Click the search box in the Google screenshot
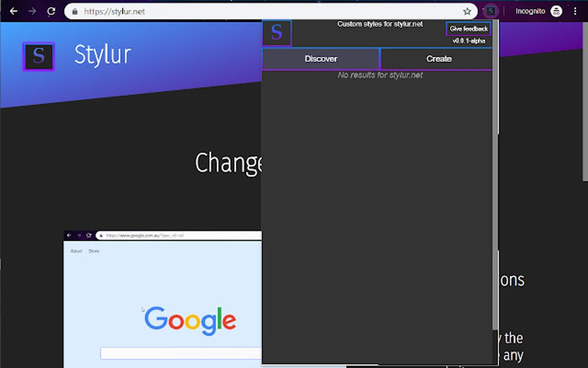The image size is (588, 368). click(180, 353)
